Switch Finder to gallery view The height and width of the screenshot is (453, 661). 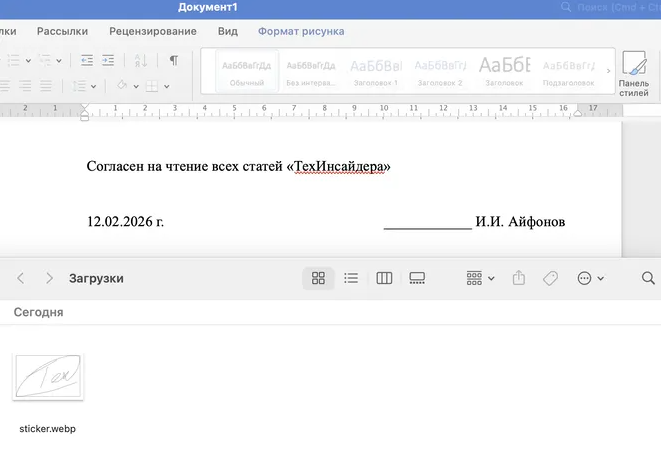(417, 278)
